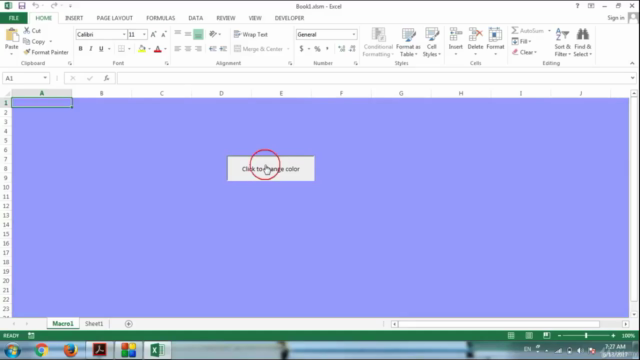Open Format as Table gallery
The height and width of the screenshot is (360, 640).
tap(408, 42)
